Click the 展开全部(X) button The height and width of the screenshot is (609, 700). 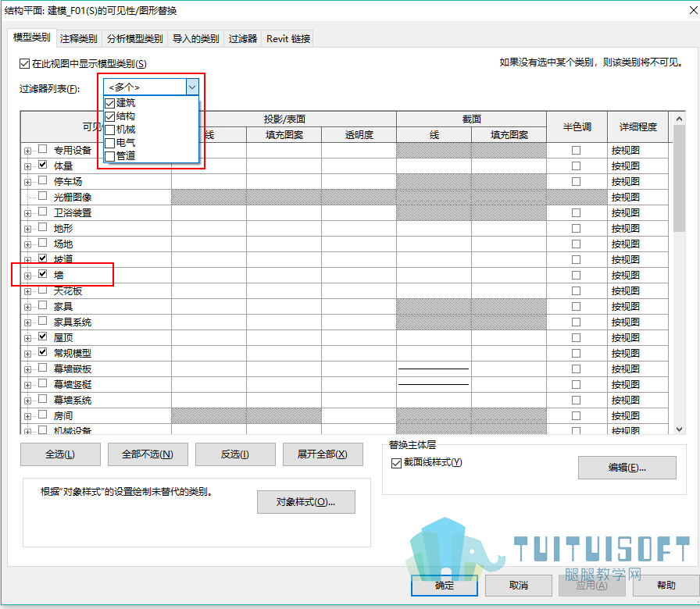[x=323, y=454]
